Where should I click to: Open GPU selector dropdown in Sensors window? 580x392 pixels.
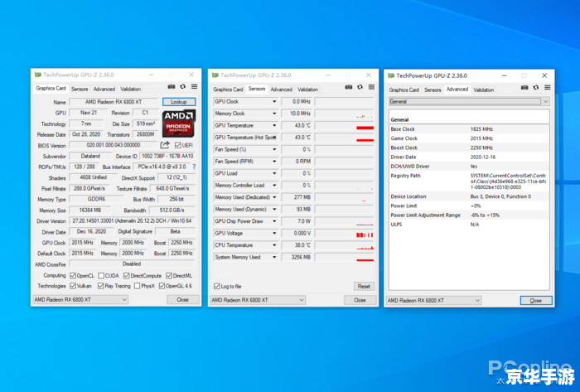[x=258, y=300]
